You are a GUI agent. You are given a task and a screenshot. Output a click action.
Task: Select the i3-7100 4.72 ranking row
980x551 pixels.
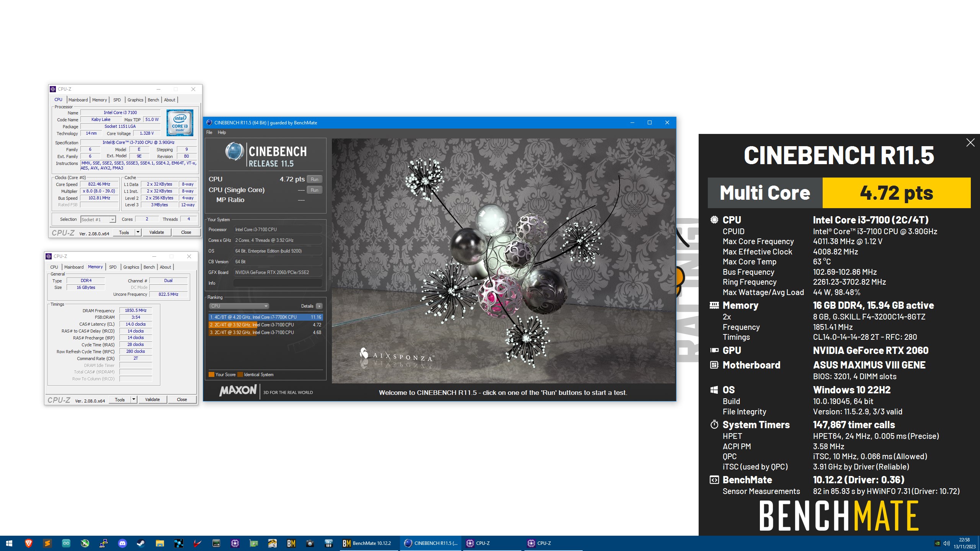pyautogui.click(x=266, y=325)
